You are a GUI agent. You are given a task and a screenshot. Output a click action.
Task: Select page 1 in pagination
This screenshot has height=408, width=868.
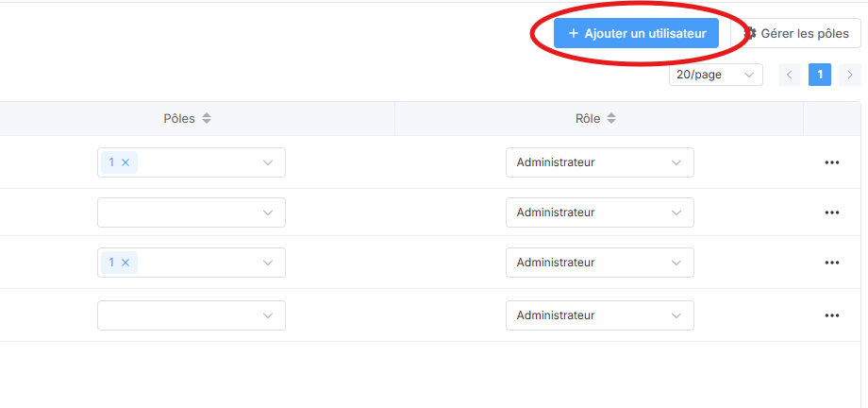(x=820, y=75)
